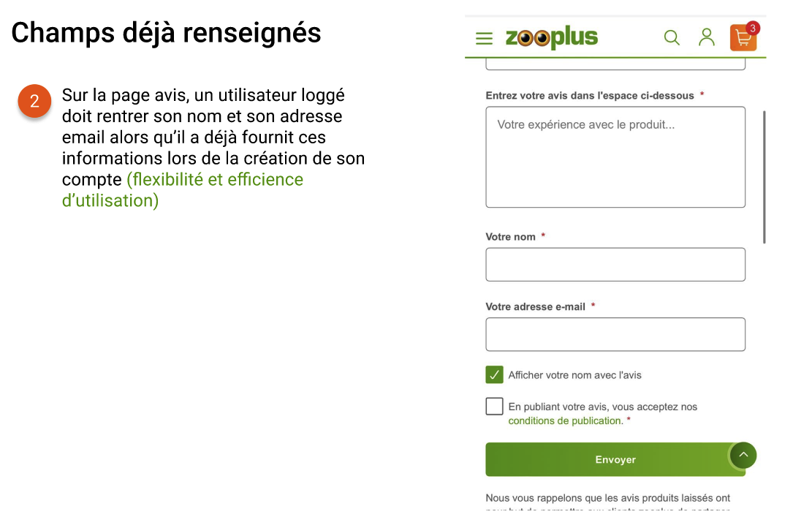This screenshot has width=812, height=528.
Task: Open search with the magnifier icon
Action: pyautogui.click(x=671, y=37)
